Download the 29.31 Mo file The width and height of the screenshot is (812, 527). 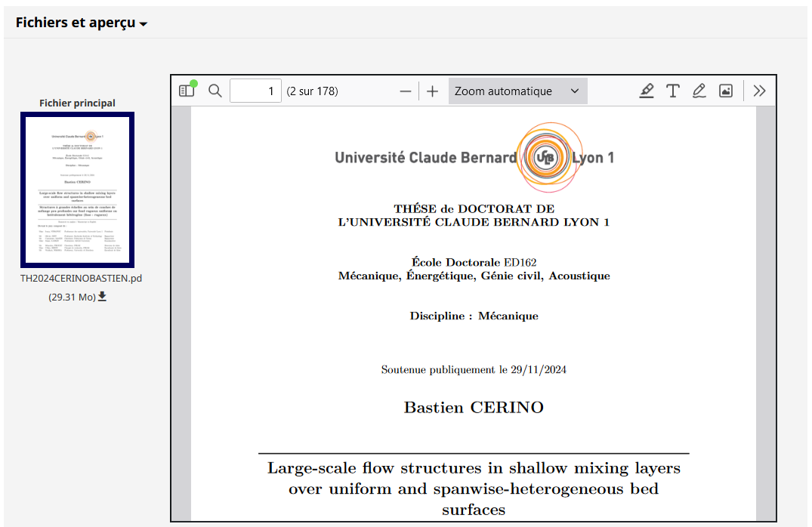point(102,296)
